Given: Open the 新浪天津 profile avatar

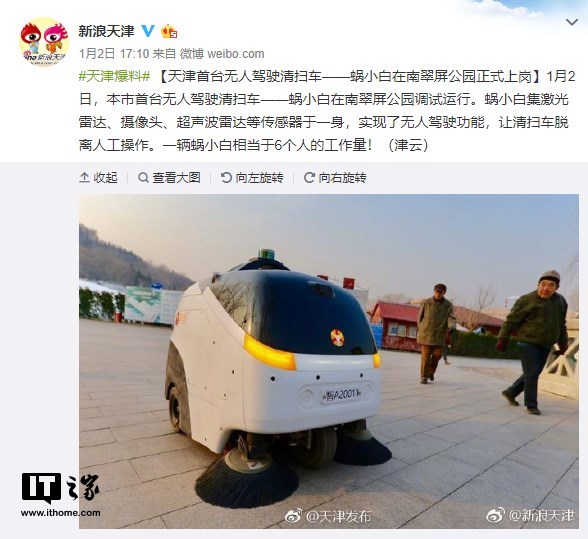Looking at the screenshot, I should (x=44, y=42).
